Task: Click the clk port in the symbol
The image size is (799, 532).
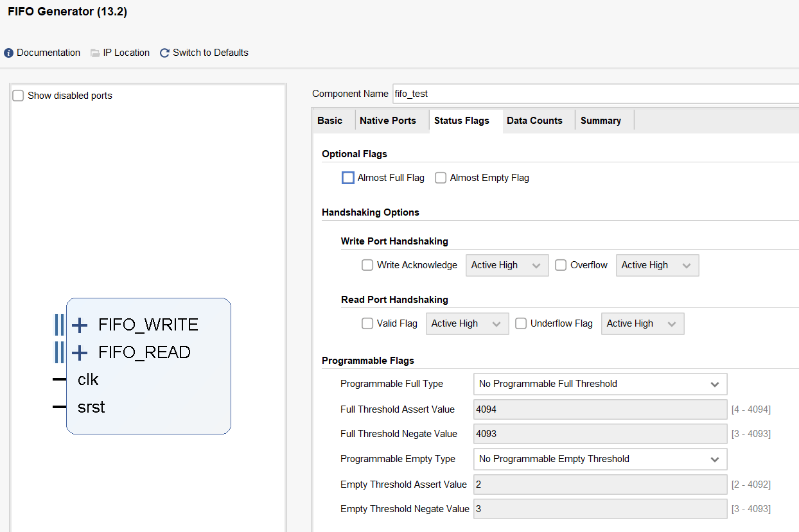Action: 88,380
